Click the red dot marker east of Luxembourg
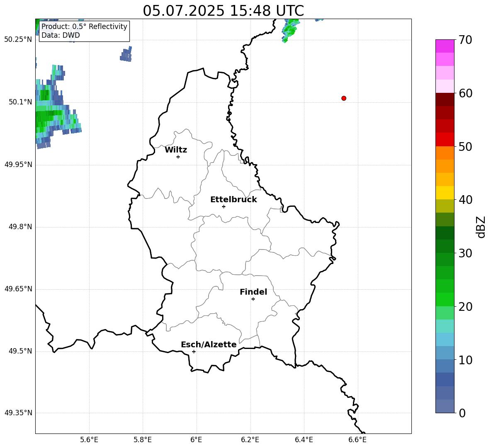This screenshot has height=448, width=491. [x=343, y=98]
